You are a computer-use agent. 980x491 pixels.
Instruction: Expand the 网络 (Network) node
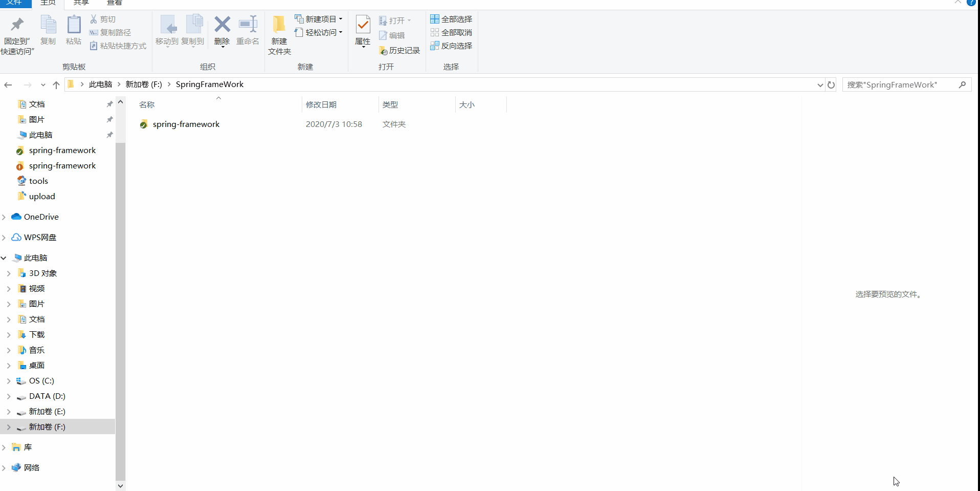[4, 468]
